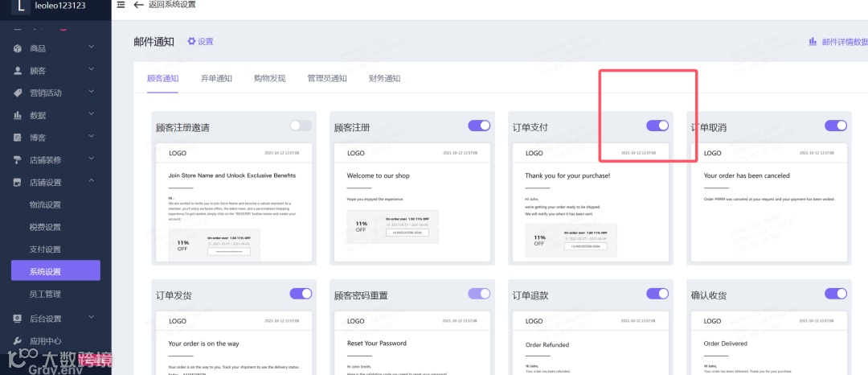The image size is (868, 375).
Task: Expand the 商品 menu chevron
Action: click(x=92, y=48)
